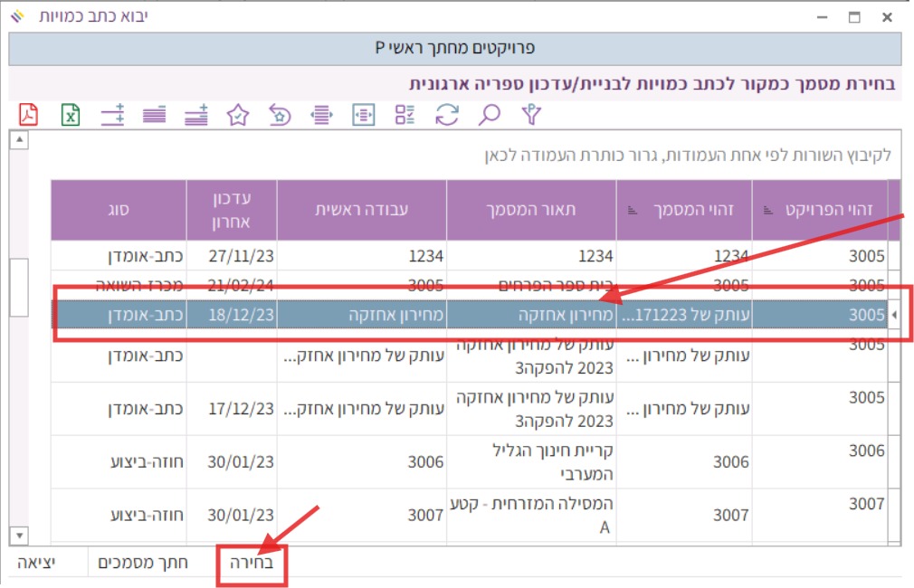Open search with the magnifying glass icon
Screen dimensions: 914x588
pyautogui.click(x=489, y=115)
